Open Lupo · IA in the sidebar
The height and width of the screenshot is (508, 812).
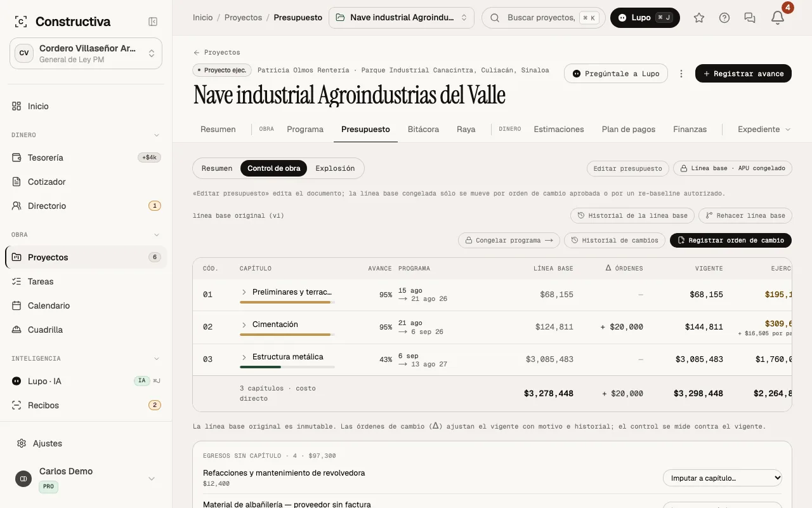tap(86, 381)
